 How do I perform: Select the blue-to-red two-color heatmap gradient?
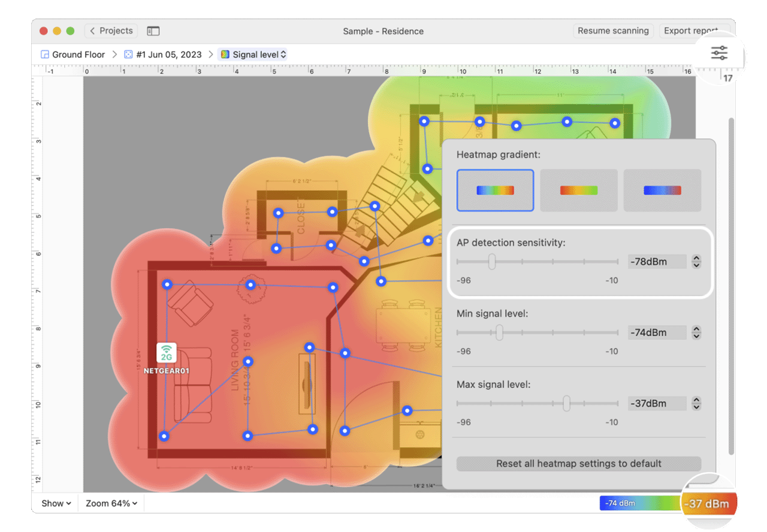pyautogui.click(x=662, y=191)
